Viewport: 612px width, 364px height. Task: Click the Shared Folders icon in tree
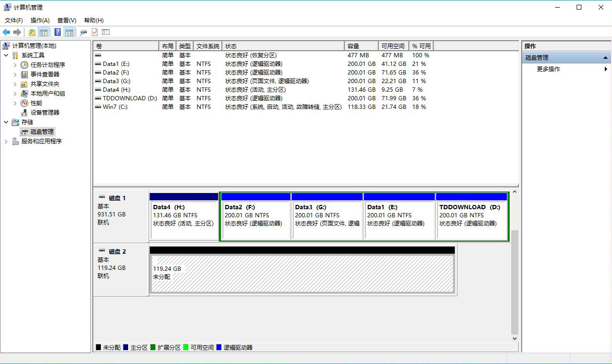point(24,84)
